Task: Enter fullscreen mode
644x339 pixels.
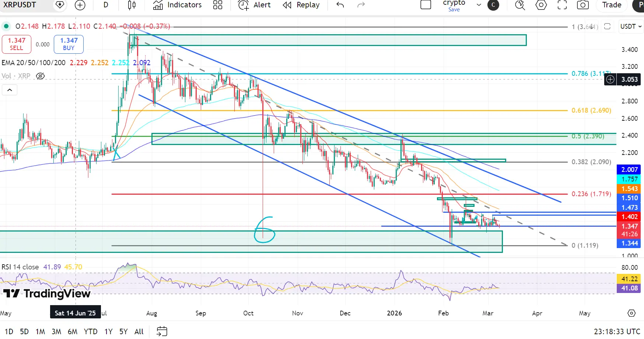Action: point(562,5)
